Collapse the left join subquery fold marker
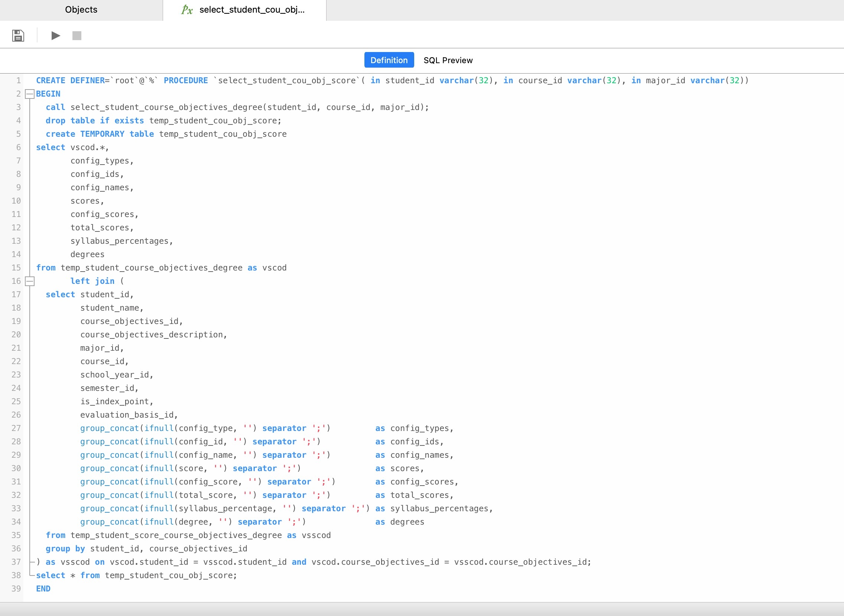This screenshot has height=616, width=844. click(30, 281)
